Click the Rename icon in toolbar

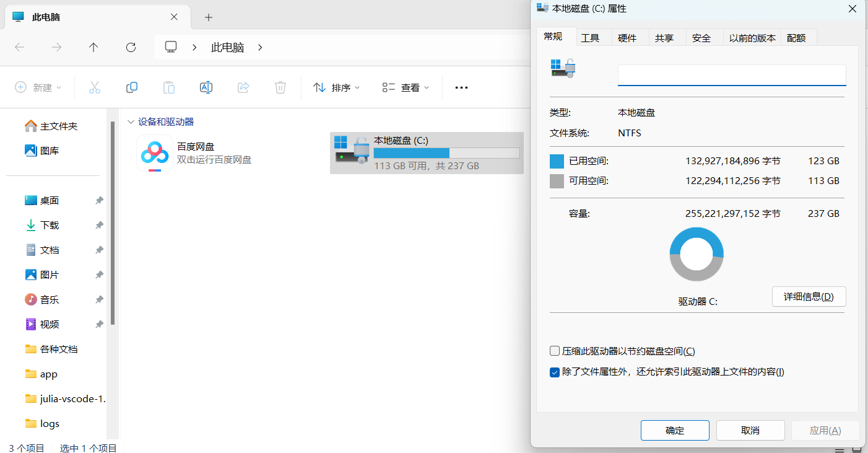click(x=206, y=87)
